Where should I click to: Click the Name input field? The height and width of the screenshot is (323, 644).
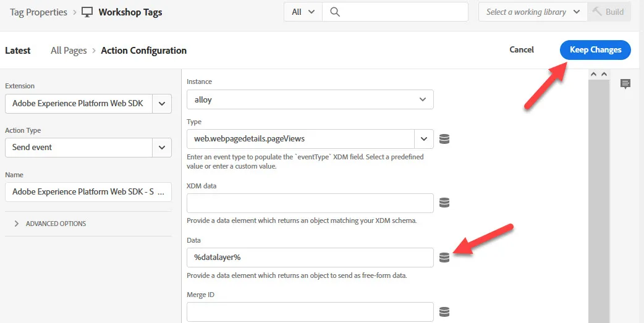pos(88,191)
